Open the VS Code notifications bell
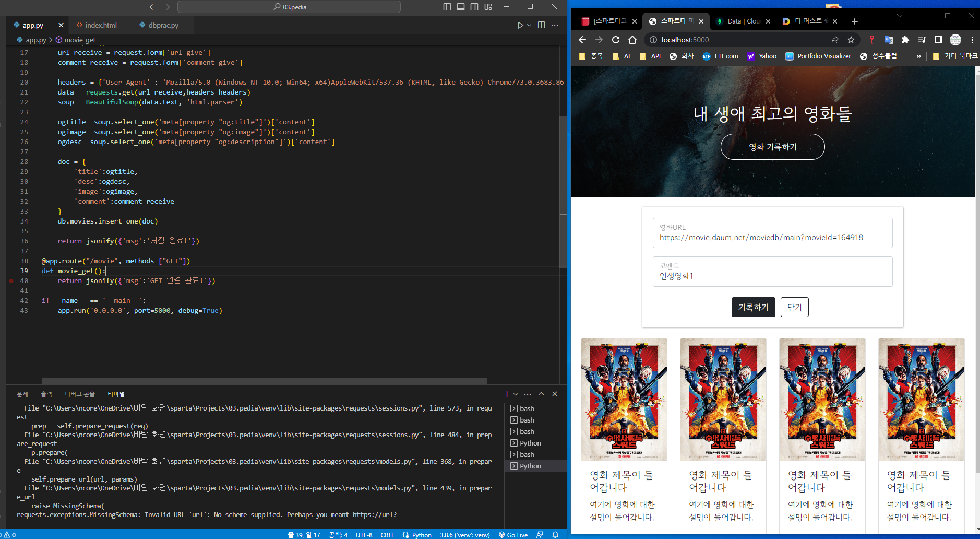Screen dimensions: 980x539 [x=555, y=535]
